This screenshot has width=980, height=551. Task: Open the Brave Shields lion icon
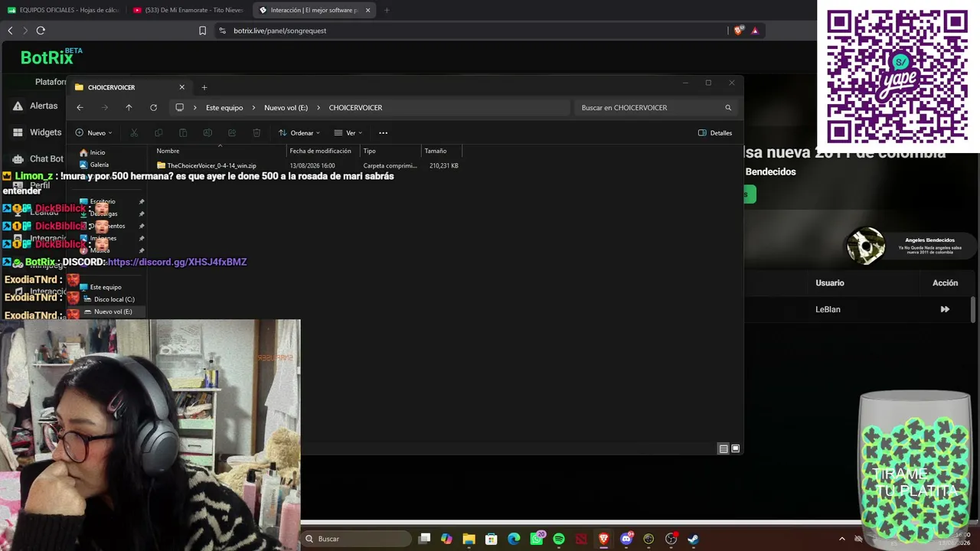[738, 31]
